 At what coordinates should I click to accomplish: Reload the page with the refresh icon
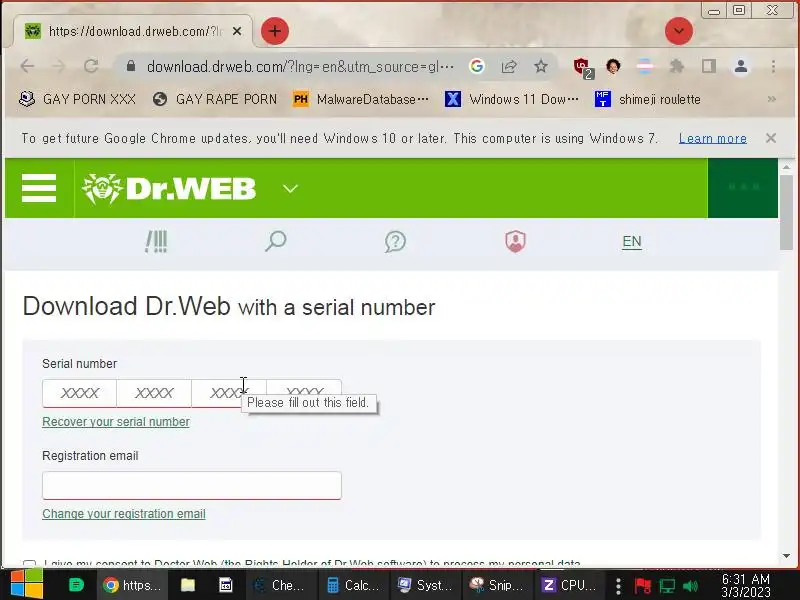coord(91,66)
